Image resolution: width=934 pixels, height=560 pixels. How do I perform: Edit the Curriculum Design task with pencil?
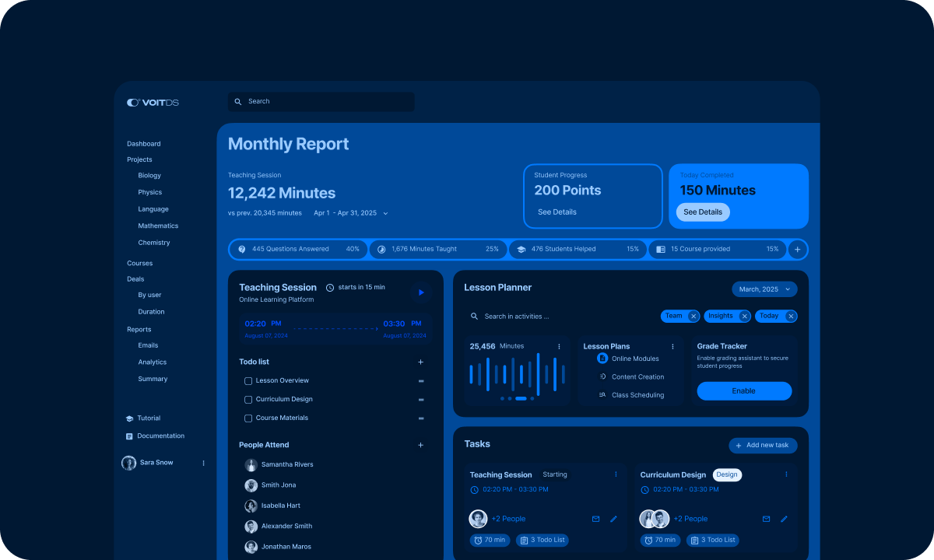[x=784, y=519]
